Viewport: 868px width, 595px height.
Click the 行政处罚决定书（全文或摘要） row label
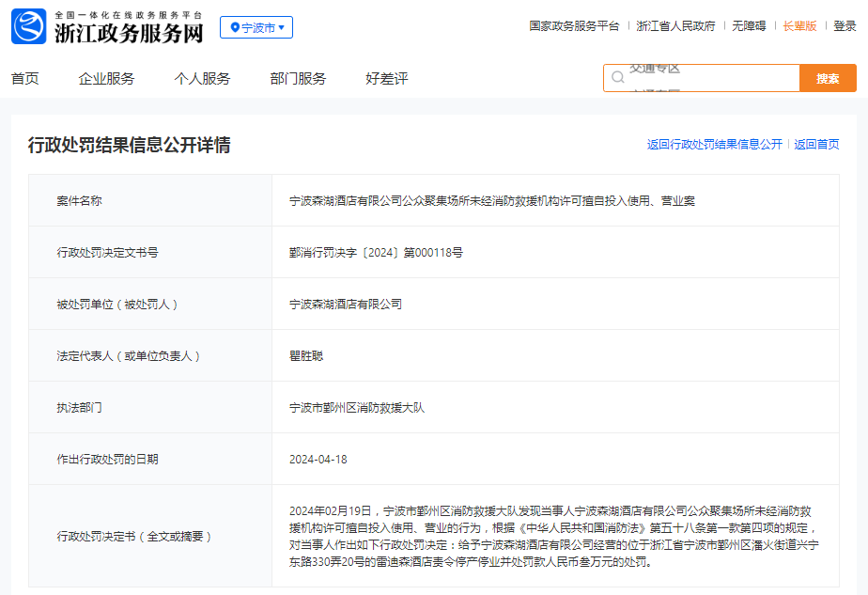pyautogui.click(x=134, y=537)
